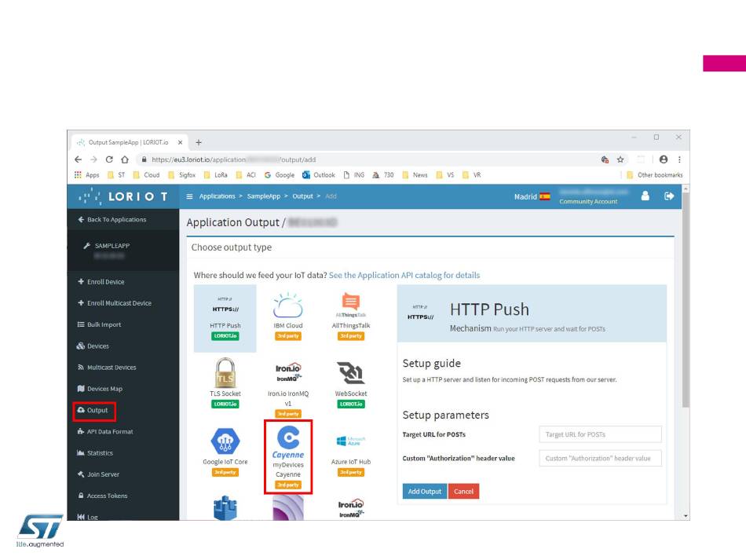Click the page vertical scrollbar
The image size is (746, 560).
pos(686,300)
